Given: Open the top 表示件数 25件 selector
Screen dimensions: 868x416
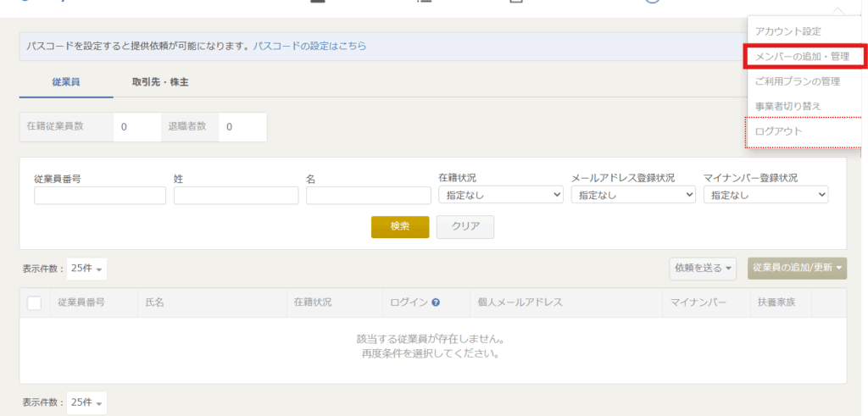Looking at the screenshot, I should [86, 269].
